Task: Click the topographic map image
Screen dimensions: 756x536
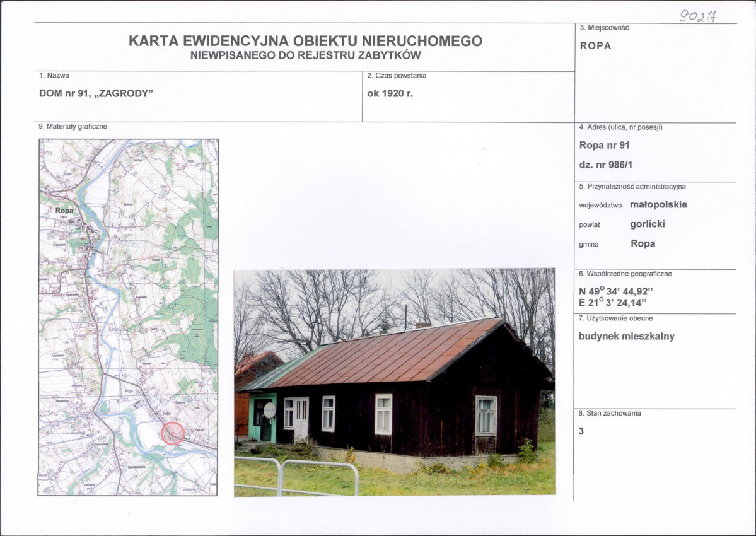Action: coord(128,317)
